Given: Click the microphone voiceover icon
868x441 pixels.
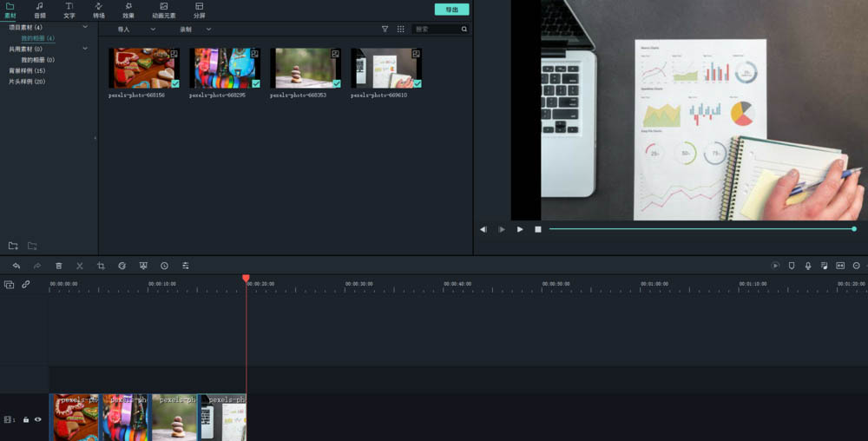Looking at the screenshot, I should [807, 266].
